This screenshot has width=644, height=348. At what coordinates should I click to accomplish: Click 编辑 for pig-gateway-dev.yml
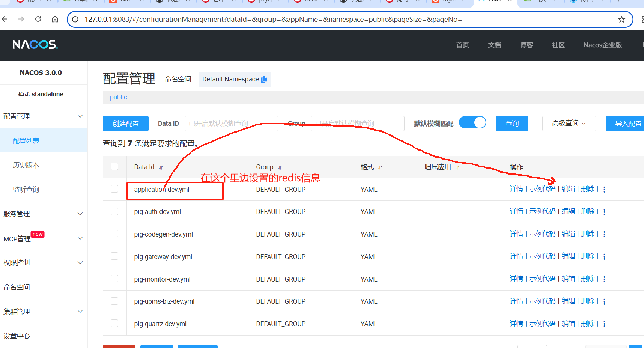[x=568, y=256]
